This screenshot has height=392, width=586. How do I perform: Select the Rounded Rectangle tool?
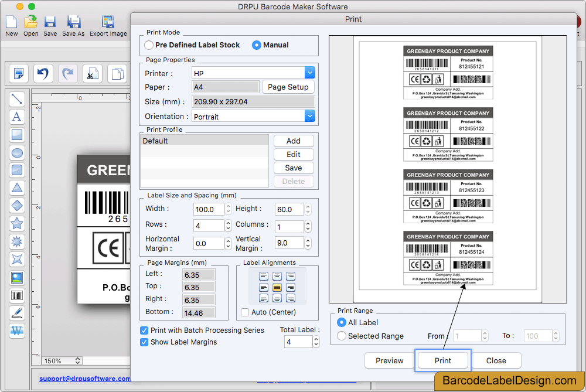click(17, 171)
